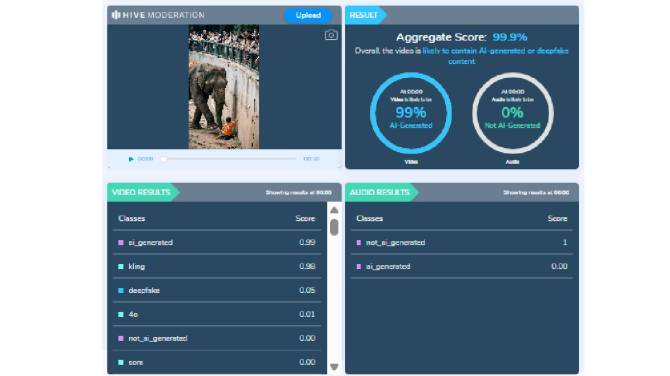Click the 99% AI-Generated video circle
Screen dimensions: 670x376
[411, 113]
